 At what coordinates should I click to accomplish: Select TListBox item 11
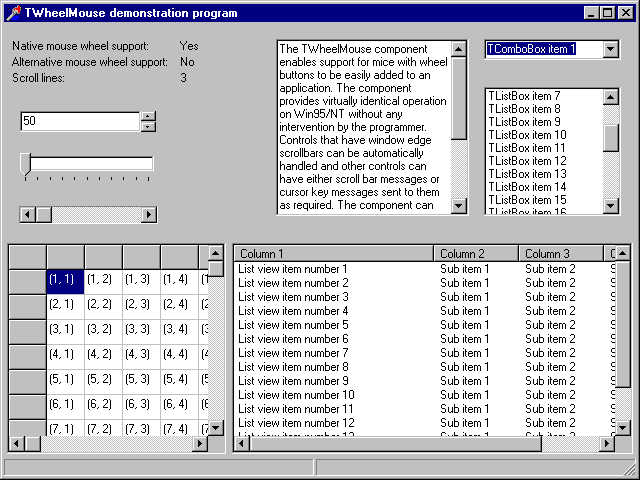[544, 148]
